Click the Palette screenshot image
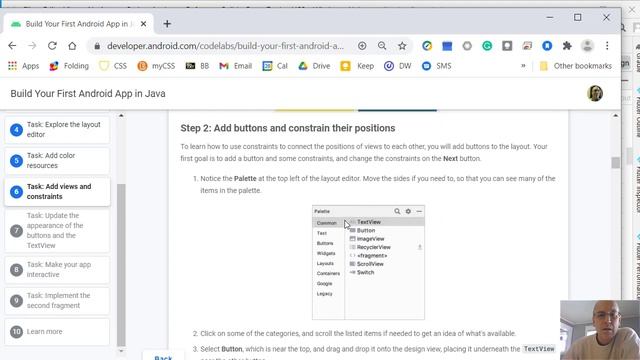This screenshot has height=360, width=640. click(368, 262)
